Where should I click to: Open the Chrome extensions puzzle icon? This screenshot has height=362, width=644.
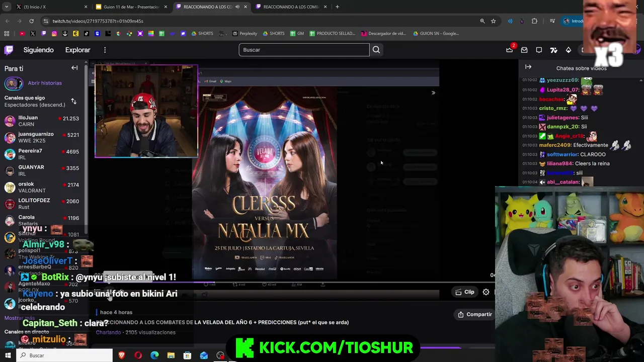534,21
